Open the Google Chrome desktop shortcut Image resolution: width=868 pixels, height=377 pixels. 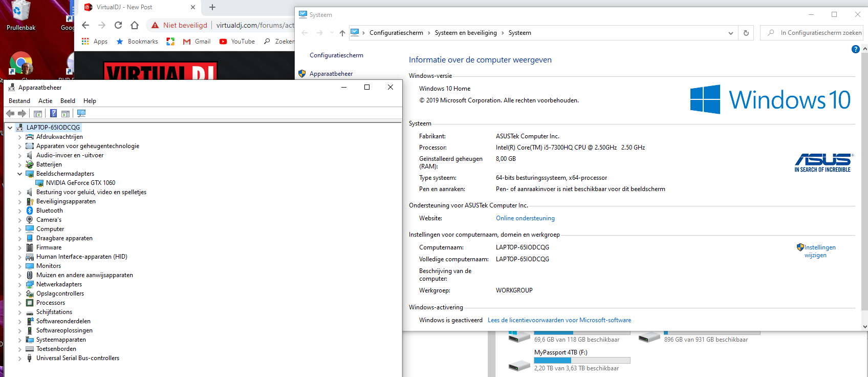(x=21, y=64)
